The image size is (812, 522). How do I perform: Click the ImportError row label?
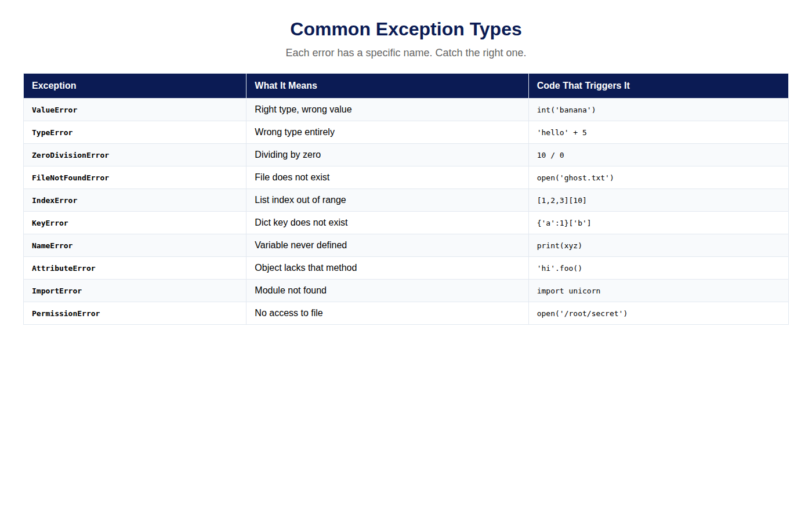57,291
